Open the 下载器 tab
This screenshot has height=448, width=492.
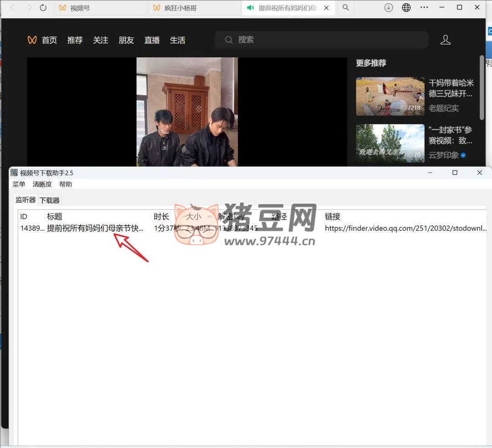tap(49, 200)
